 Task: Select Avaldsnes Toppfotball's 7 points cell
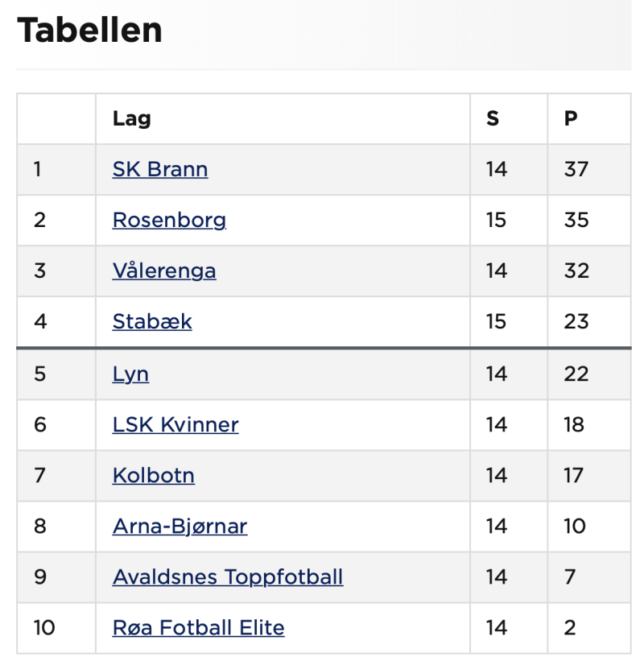[x=570, y=577]
